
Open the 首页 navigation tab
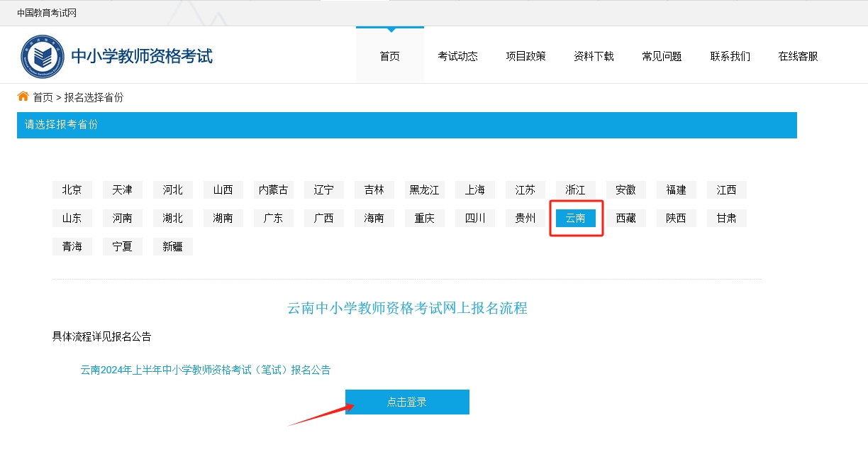389,56
